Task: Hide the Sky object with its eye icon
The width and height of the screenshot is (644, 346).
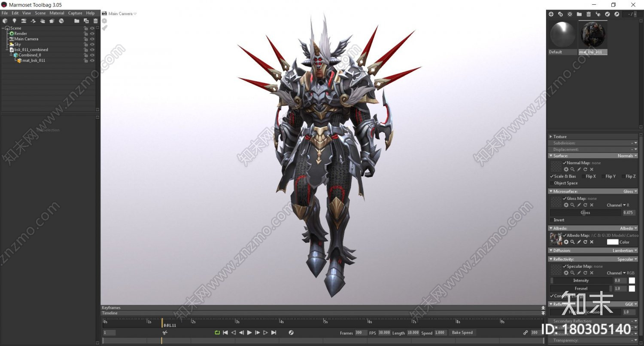Action: (x=92, y=44)
